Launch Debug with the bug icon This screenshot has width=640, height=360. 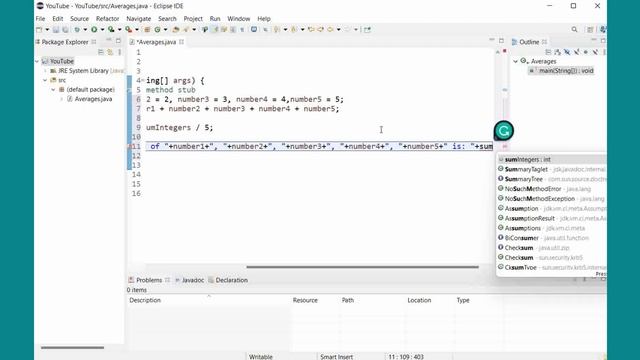[77, 29]
